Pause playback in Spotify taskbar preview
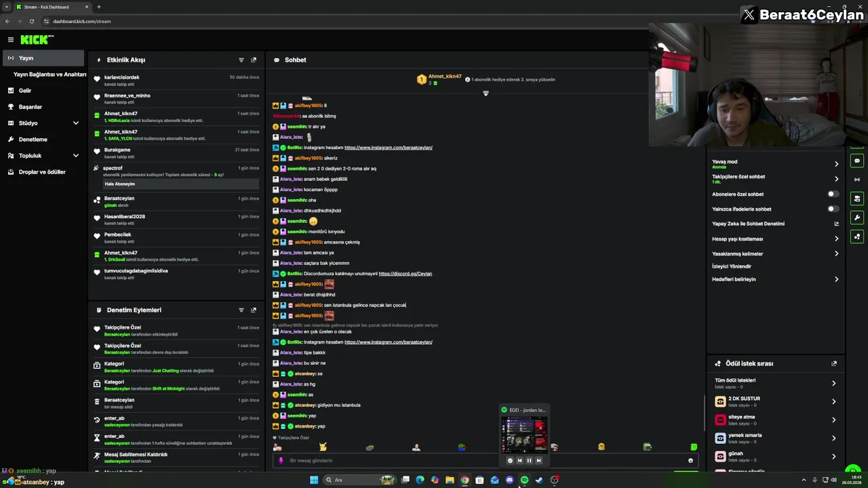Screen dimensions: 868x488 pyautogui.click(x=530, y=461)
